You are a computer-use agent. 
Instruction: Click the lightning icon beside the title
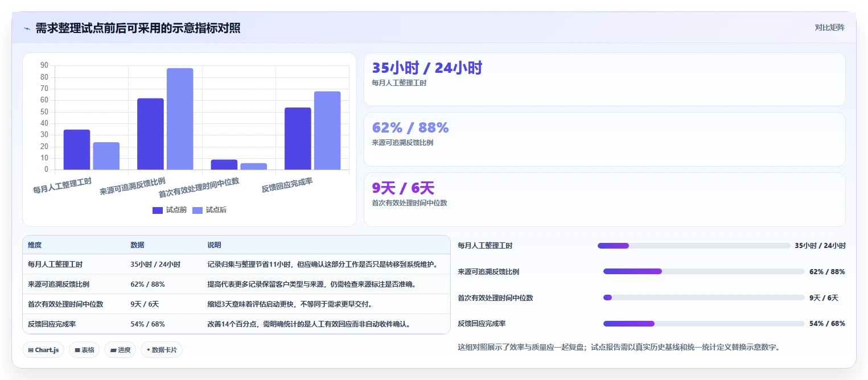click(27, 28)
